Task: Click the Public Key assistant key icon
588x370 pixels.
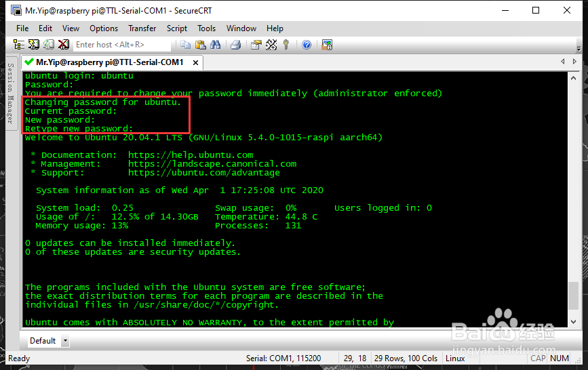Action: (x=286, y=45)
